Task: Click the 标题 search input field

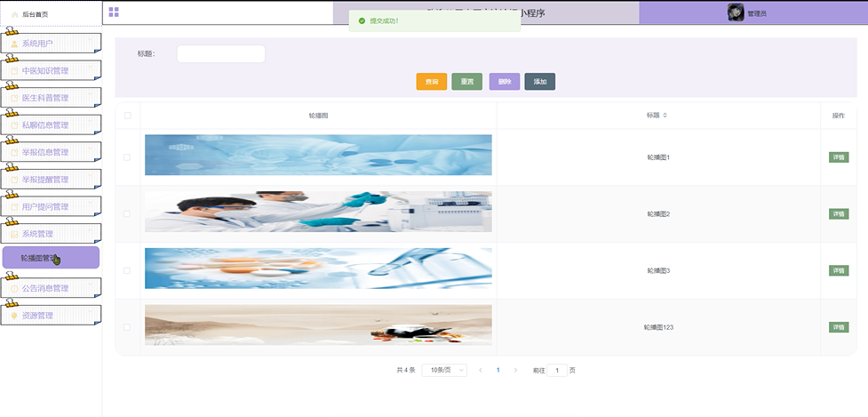Action: [221, 53]
